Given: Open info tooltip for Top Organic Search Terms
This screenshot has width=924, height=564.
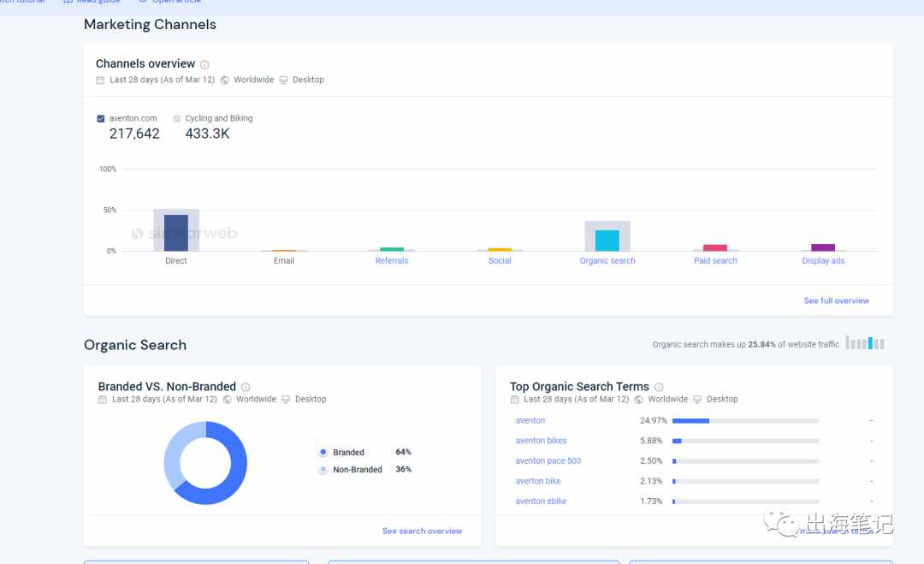Looking at the screenshot, I should 659,387.
